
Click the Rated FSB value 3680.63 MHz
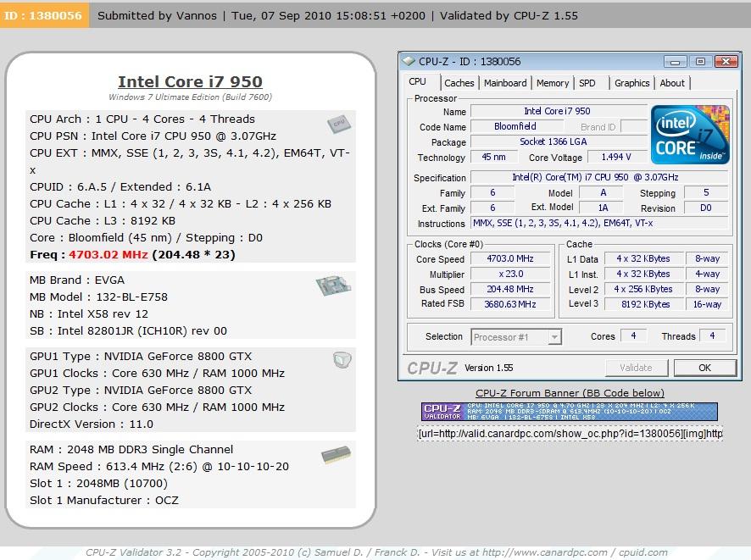(510, 304)
